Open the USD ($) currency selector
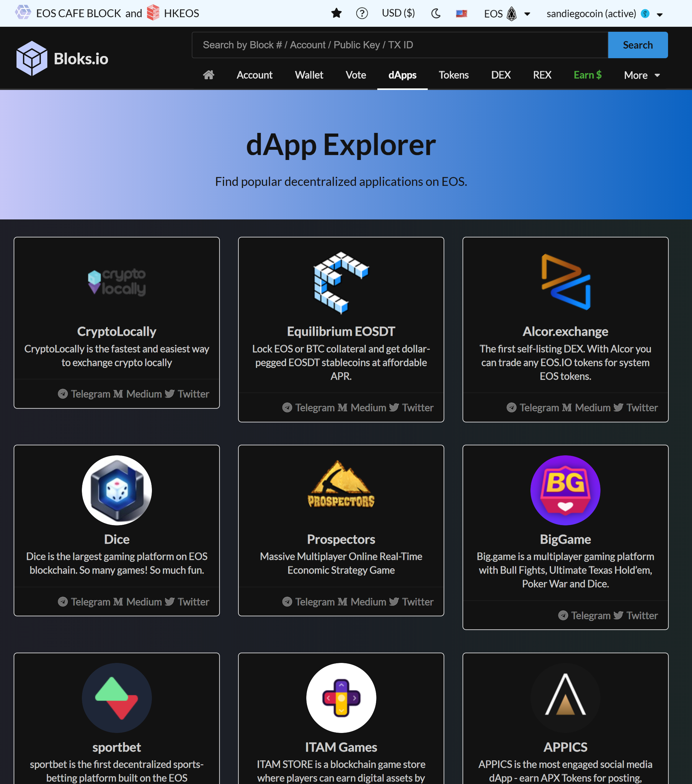The image size is (692, 784). click(398, 13)
